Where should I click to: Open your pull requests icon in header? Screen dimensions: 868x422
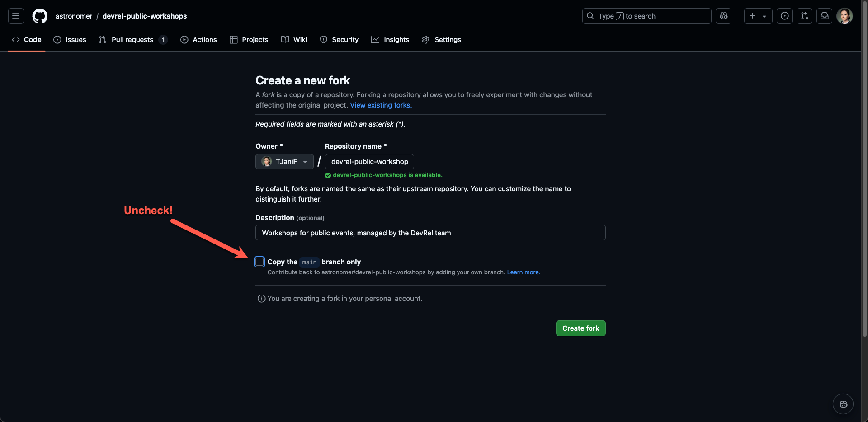pyautogui.click(x=804, y=16)
